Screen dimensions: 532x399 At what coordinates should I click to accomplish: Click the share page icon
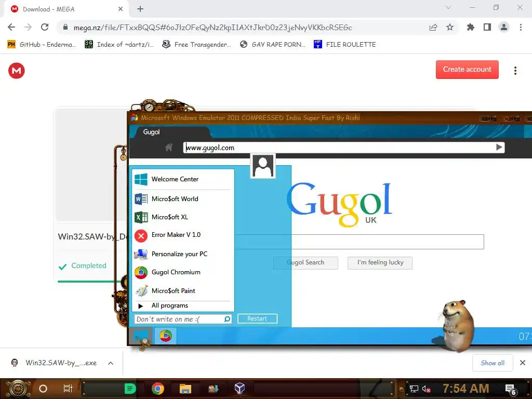click(x=433, y=27)
